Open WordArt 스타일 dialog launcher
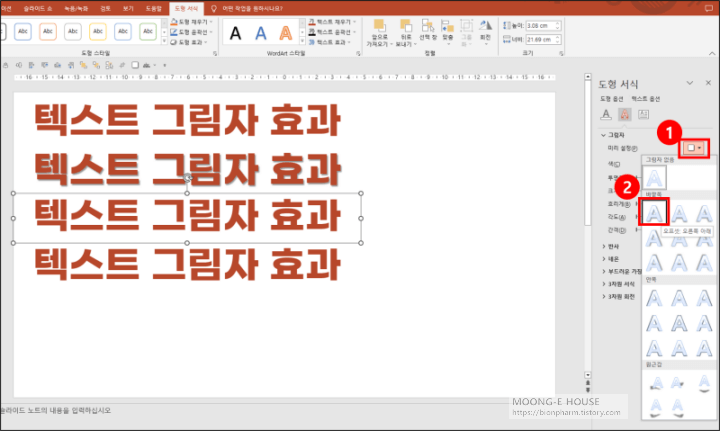Image resolution: width=720 pixels, height=431 pixels. [x=359, y=54]
